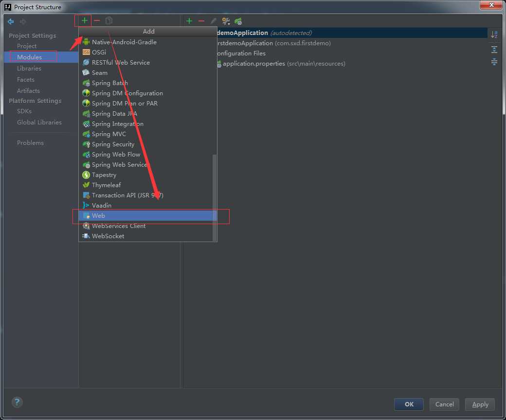The height and width of the screenshot is (420, 506).
Task: Click the collapse all icon
Action: click(x=494, y=62)
